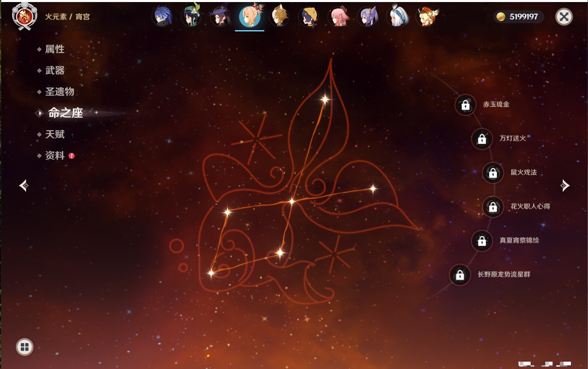Screen dimensions: 588x369
Task: Switch to the 武器 weapon tab
Action: tap(55, 71)
